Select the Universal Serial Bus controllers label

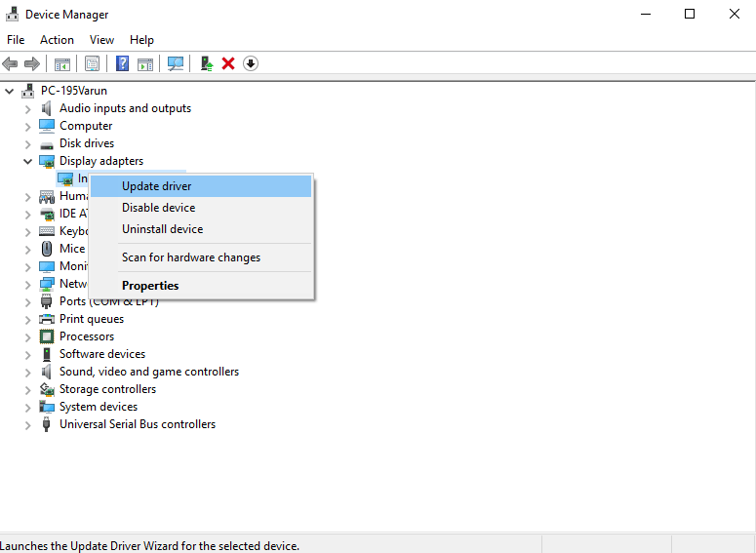tap(138, 424)
